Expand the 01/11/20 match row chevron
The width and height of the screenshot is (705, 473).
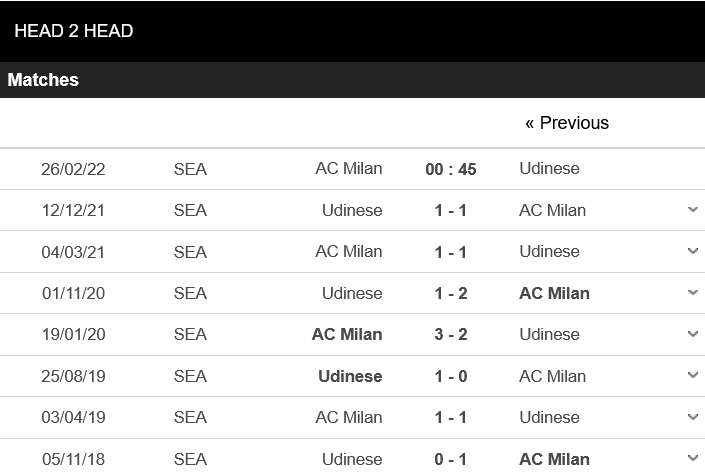pos(693,293)
